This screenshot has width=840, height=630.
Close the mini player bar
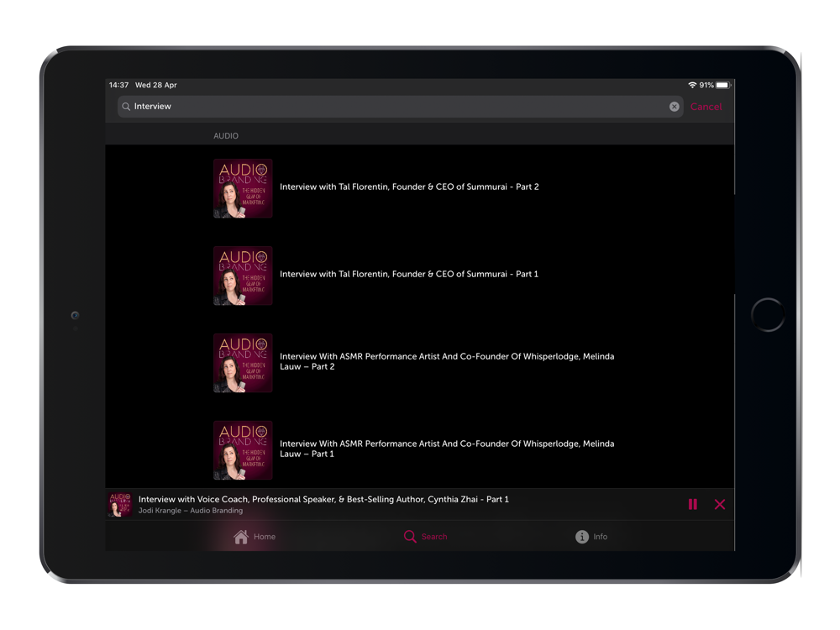(720, 504)
